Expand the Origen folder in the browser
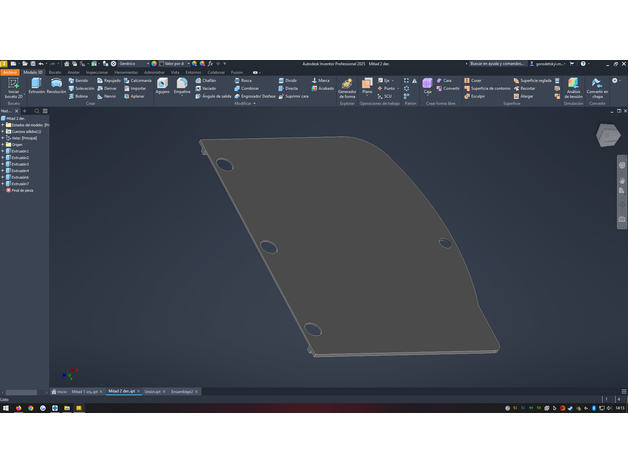The height and width of the screenshot is (472, 628). (x=3, y=144)
